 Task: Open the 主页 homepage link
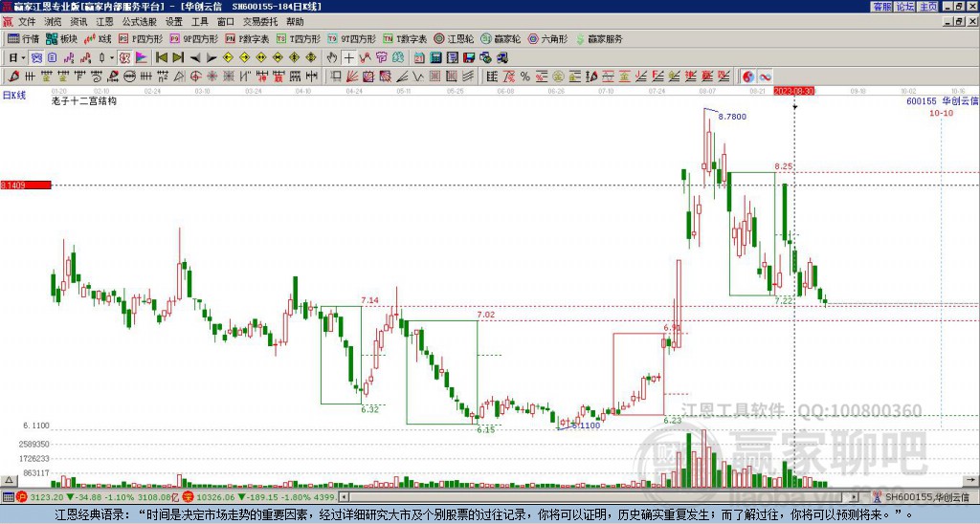coord(928,7)
